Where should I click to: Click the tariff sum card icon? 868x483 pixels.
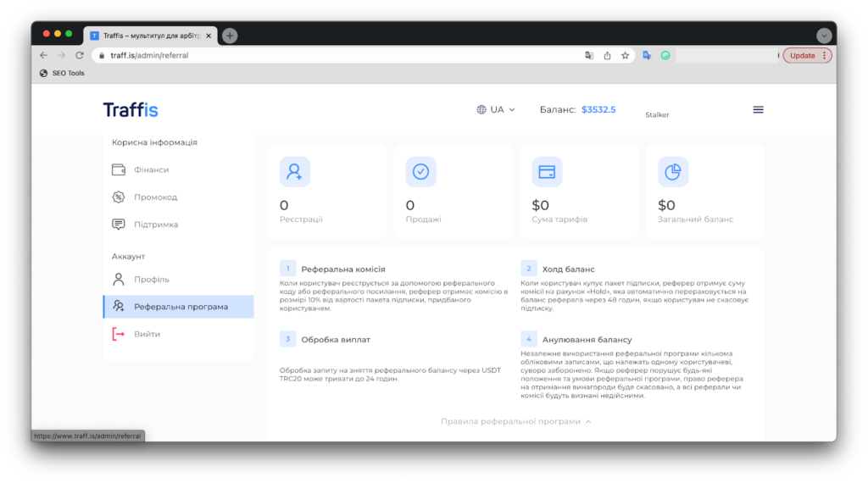tap(547, 172)
